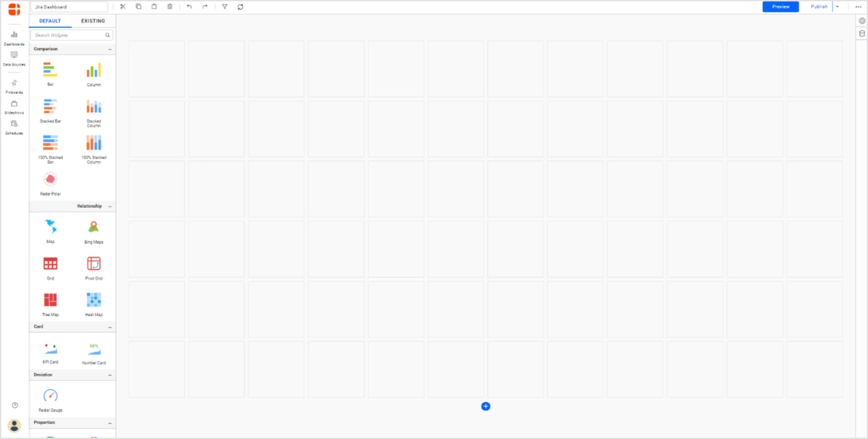Choose the Bing Maps widget
The height and width of the screenshot is (439, 868).
[x=94, y=227]
